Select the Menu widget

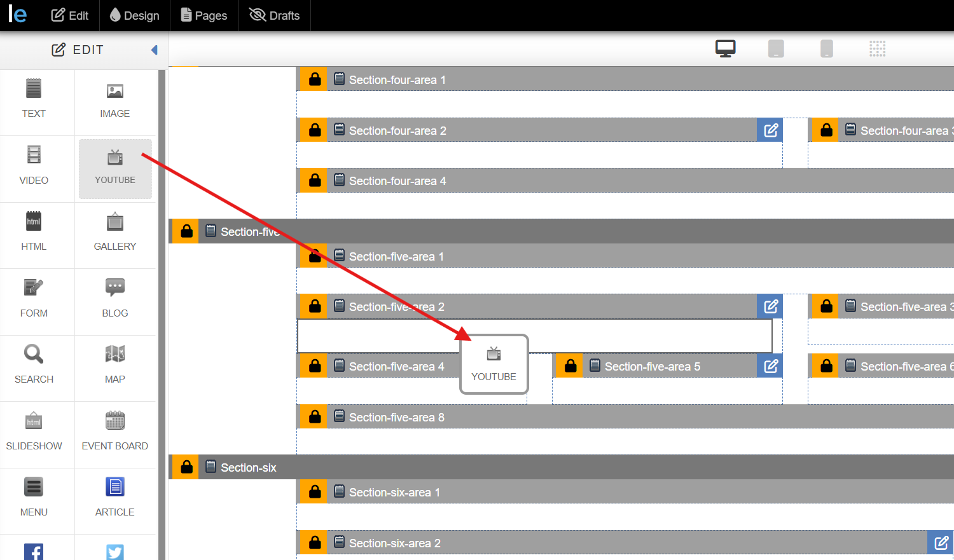click(34, 497)
